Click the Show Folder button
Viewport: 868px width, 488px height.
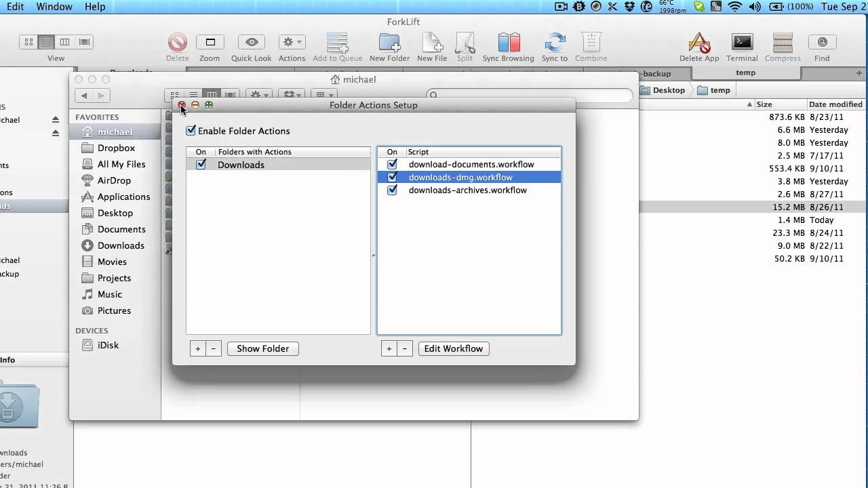click(263, 348)
